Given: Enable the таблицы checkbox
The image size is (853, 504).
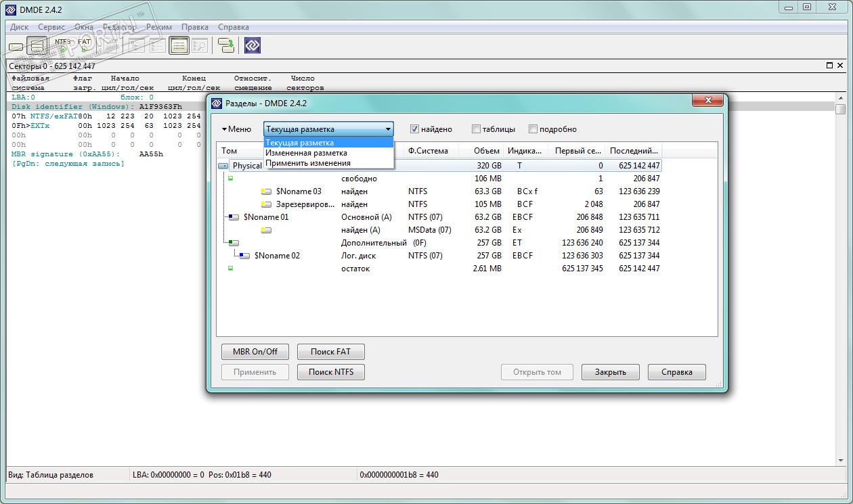Looking at the screenshot, I should click(x=476, y=129).
